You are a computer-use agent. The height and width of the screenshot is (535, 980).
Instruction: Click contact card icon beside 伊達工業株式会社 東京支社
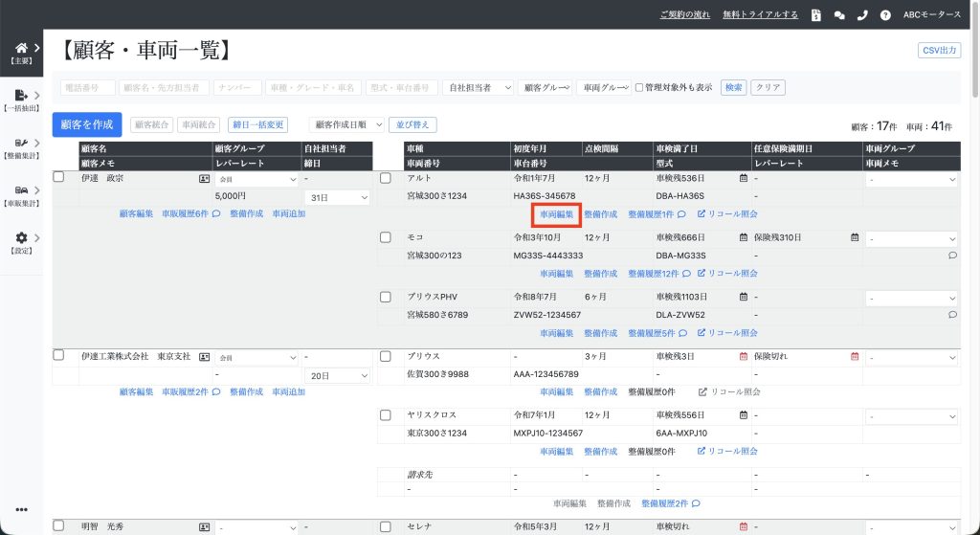(205, 357)
